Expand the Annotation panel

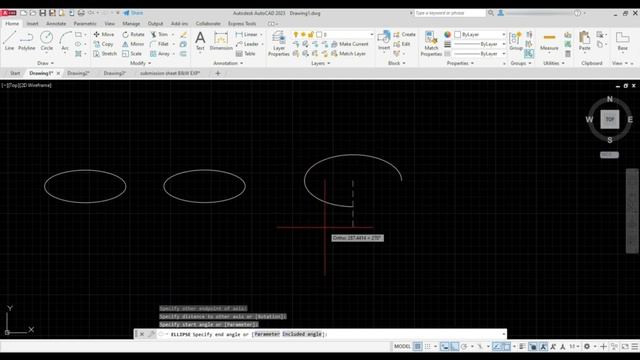tap(228, 63)
